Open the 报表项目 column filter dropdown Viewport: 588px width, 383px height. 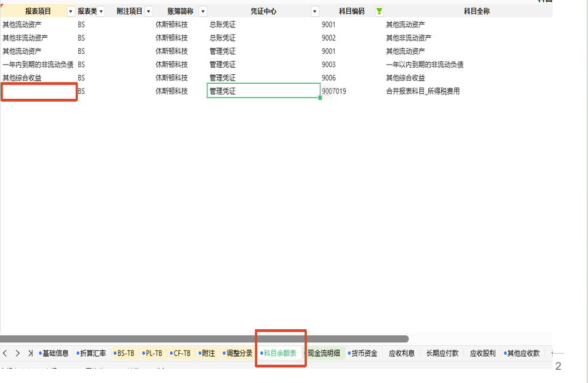click(71, 11)
